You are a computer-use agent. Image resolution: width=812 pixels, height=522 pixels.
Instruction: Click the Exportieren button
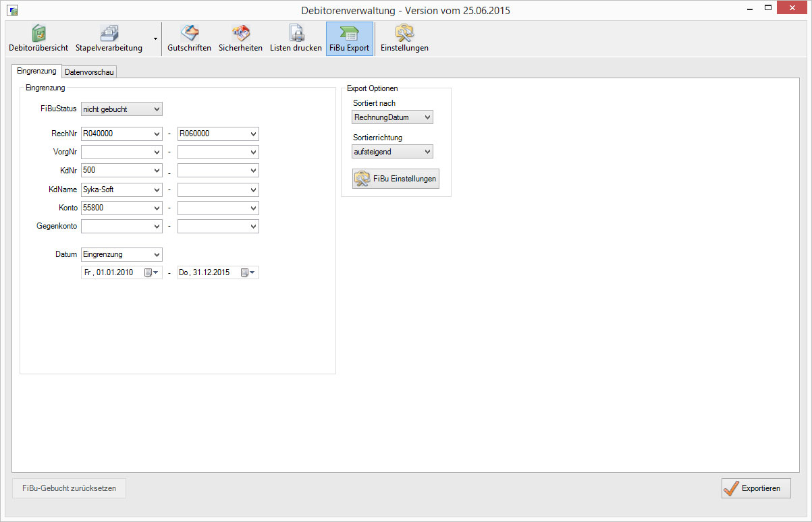[755, 488]
